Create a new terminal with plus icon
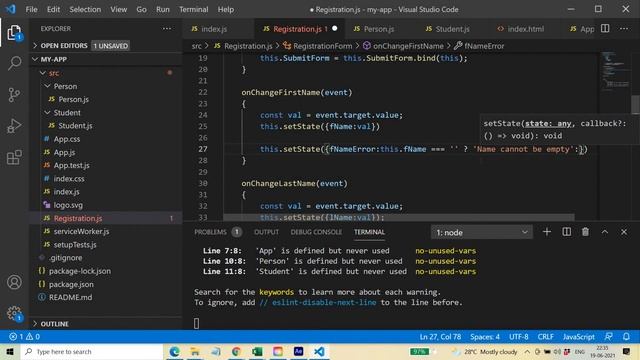640x360 pixels. [547, 232]
